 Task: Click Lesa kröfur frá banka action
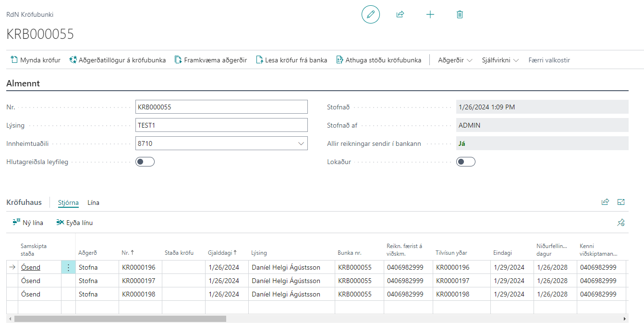click(291, 60)
